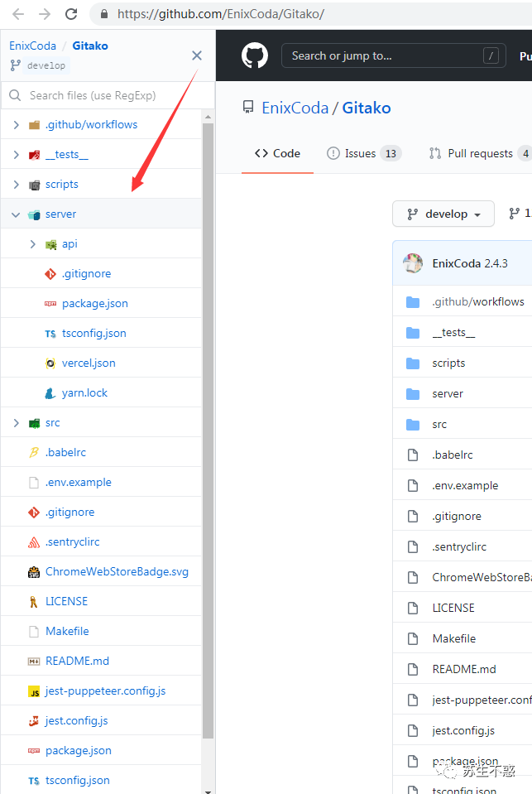Click the api folder icon in sidebar
This screenshot has height=794, width=532.
[x=50, y=244]
